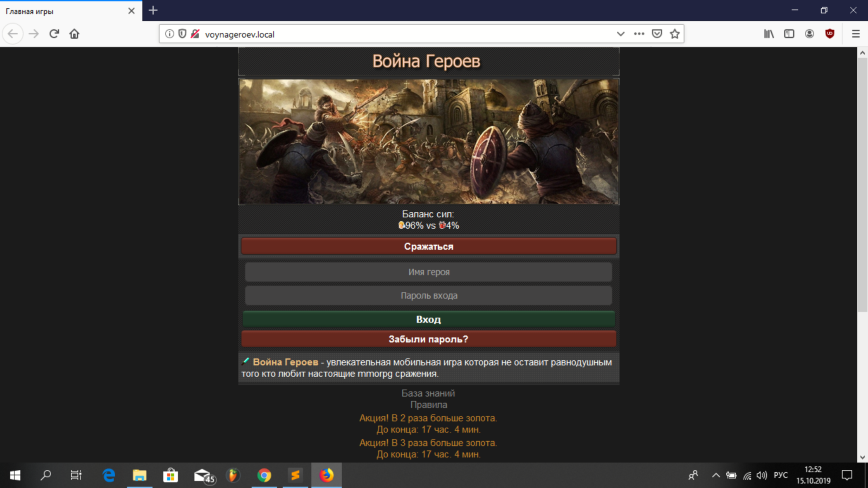Viewport: 868px width, 488px height.
Task: Bookmark this page with star icon
Action: (x=675, y=34)
